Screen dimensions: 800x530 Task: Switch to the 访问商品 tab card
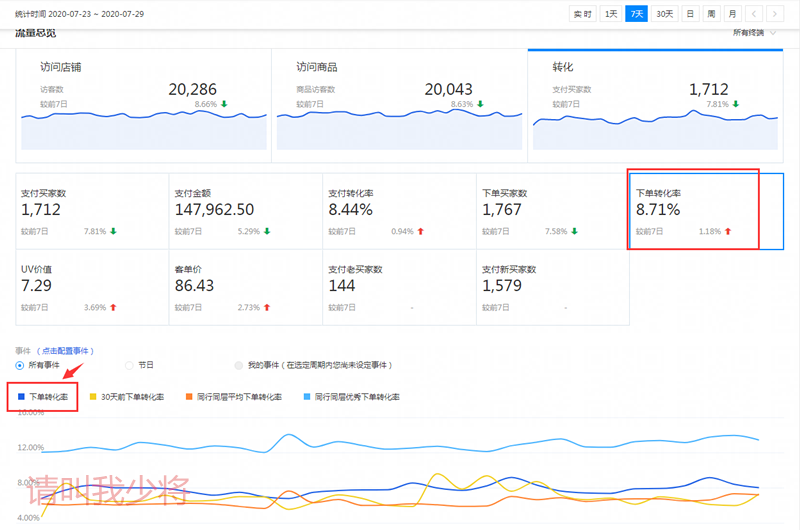398,105
